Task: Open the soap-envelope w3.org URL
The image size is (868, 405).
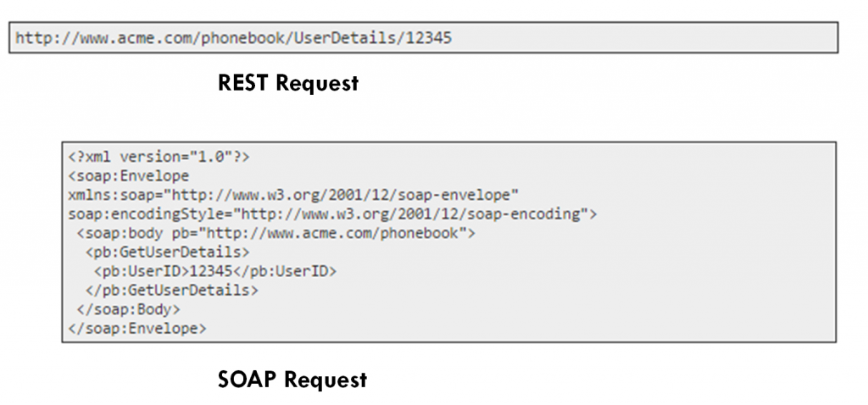Action: (x=343, y=195)
